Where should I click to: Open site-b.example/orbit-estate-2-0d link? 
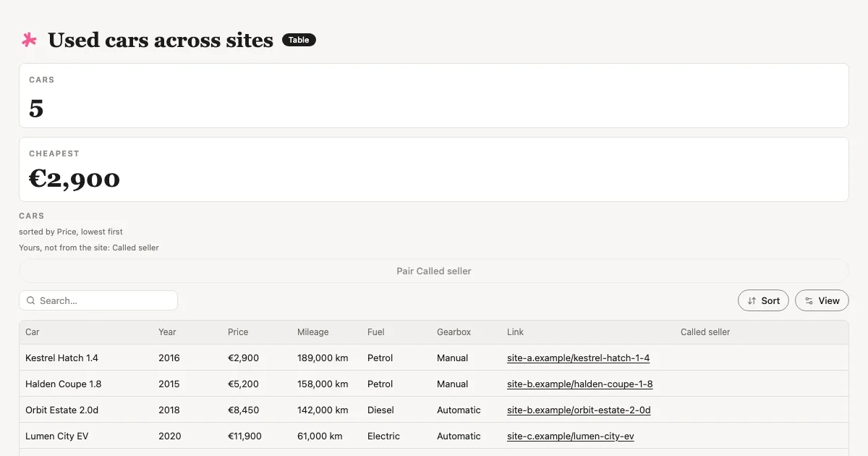(x=579, y=410)
